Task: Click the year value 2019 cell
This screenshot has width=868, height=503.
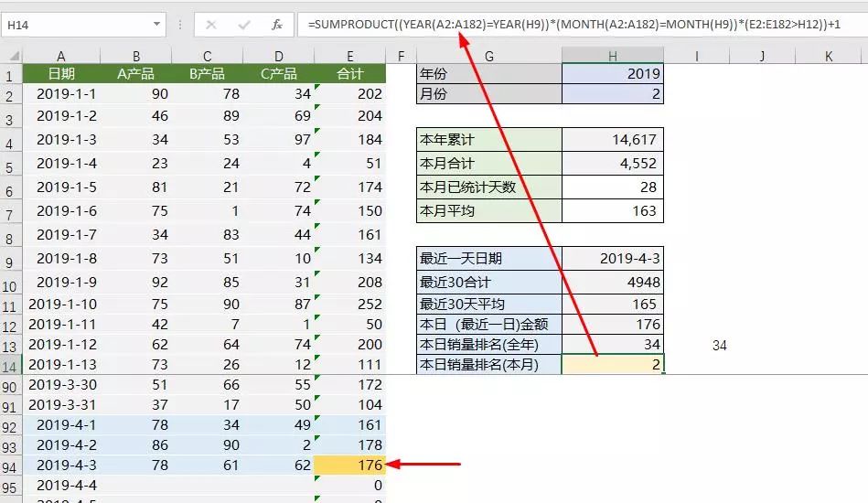Action: [x=612, y=73]
